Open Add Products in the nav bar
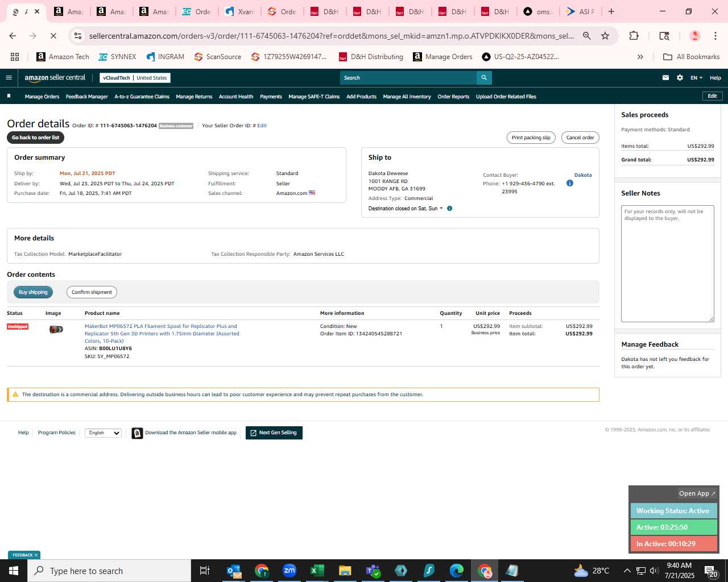Viewport: 728px width, 582px height. pyautogui.click(x=361, y=97)
